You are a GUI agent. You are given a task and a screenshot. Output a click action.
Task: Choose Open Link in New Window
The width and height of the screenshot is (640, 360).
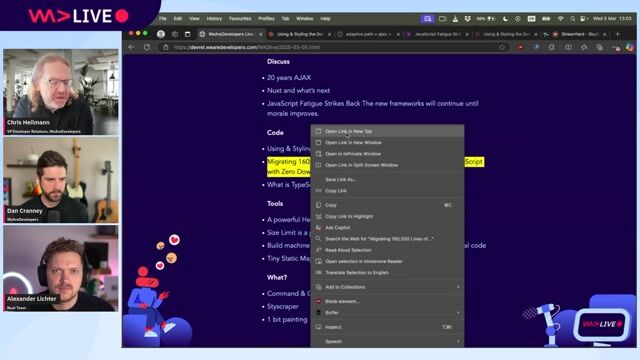(387, 142)
